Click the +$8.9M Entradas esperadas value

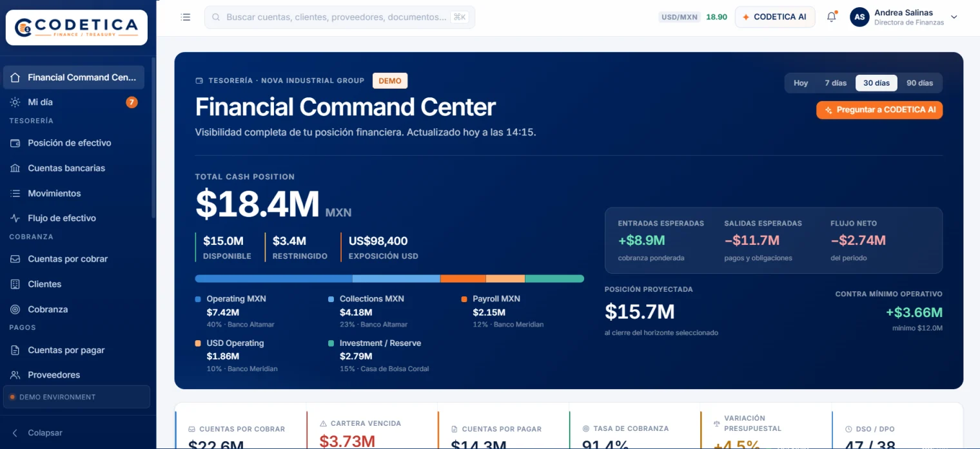[x=642, y=240]
